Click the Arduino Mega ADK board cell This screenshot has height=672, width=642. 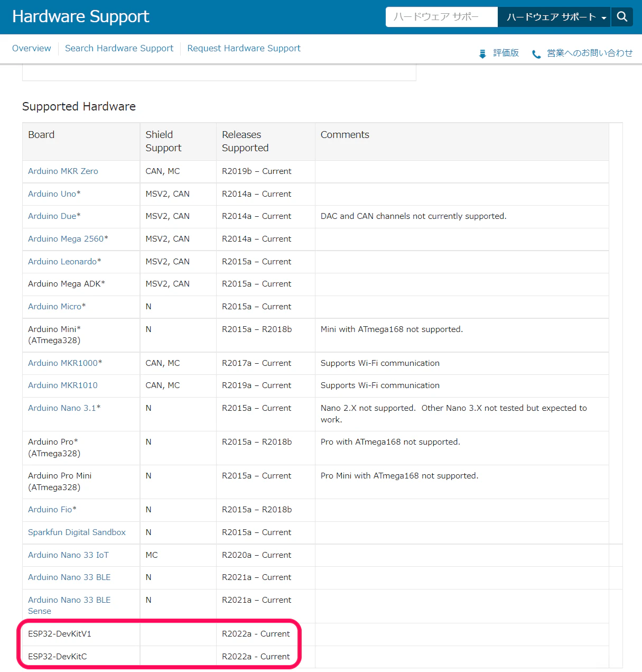[81, 284]
